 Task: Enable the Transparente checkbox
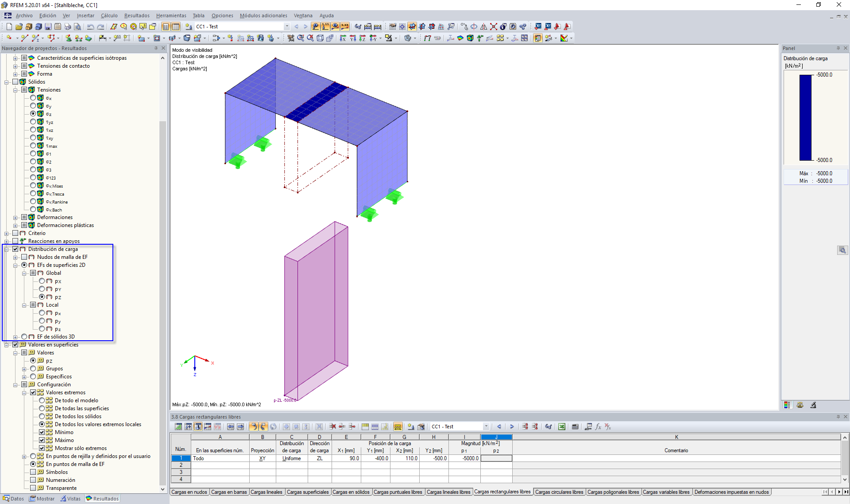(x=33, y=488)
